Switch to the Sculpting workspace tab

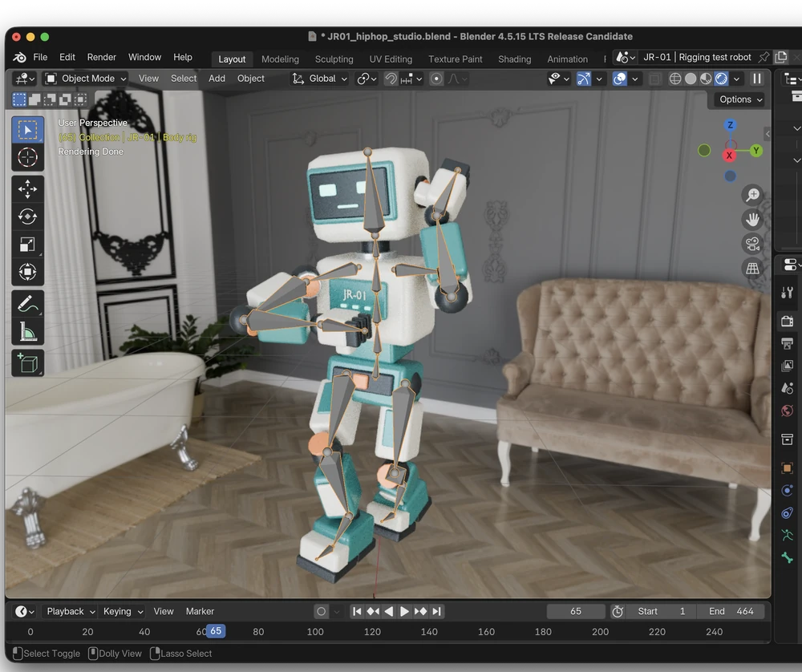(x=334, y=59)
